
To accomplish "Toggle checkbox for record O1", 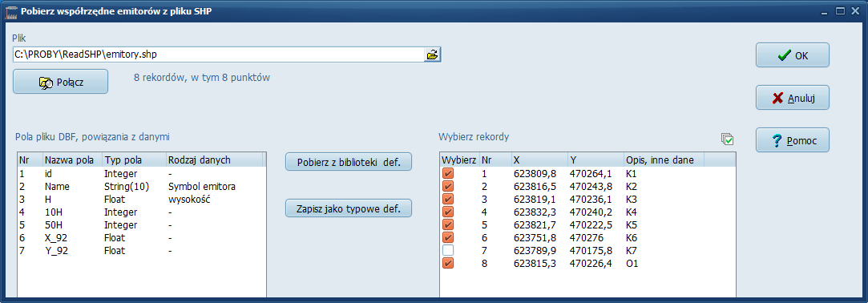I will click(x=448, y=264).
